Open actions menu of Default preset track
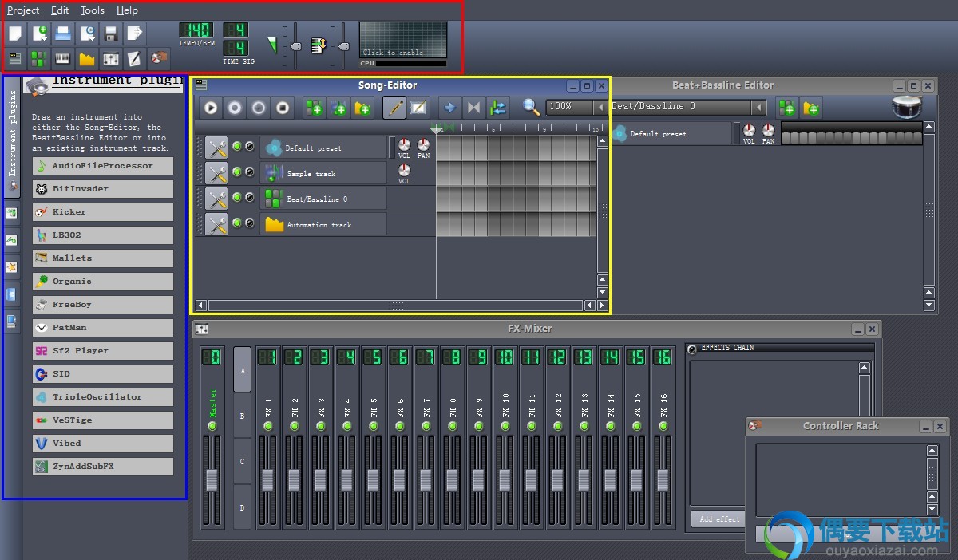Screen dimensions: 958x560 pyautogui.click(x=216, y=148)
